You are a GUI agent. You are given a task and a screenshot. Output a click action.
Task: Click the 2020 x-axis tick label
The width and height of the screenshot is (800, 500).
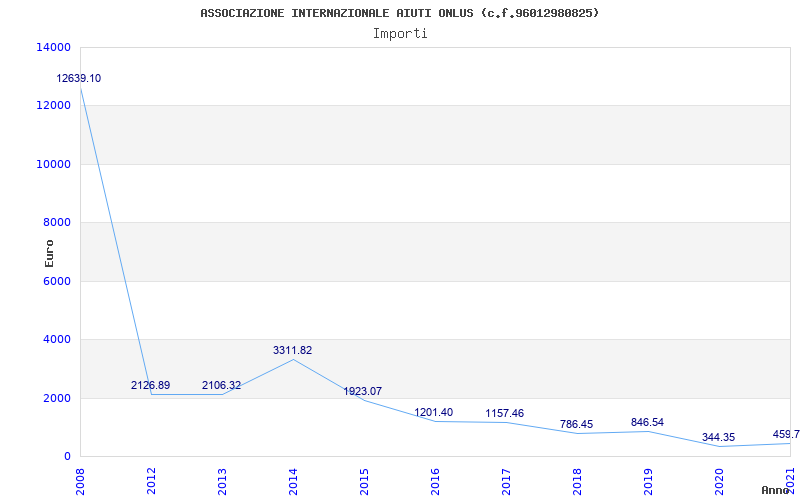pyautogui.click(x=719, y=478)
